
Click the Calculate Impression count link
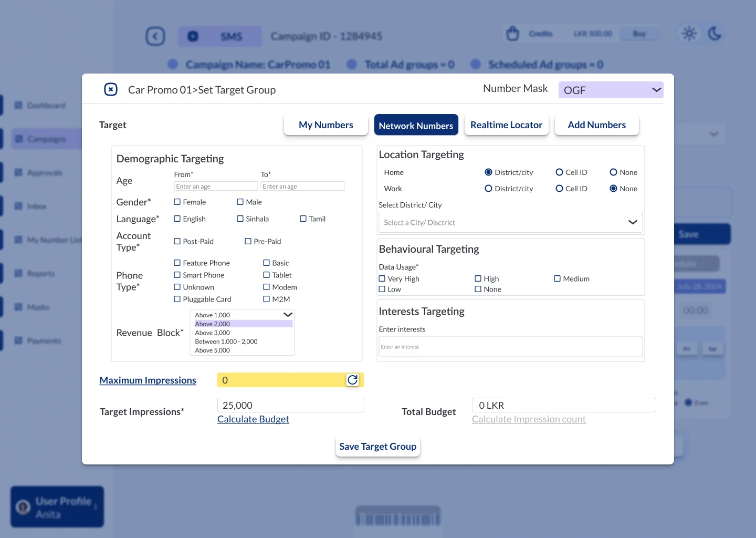tap(529, 419)
